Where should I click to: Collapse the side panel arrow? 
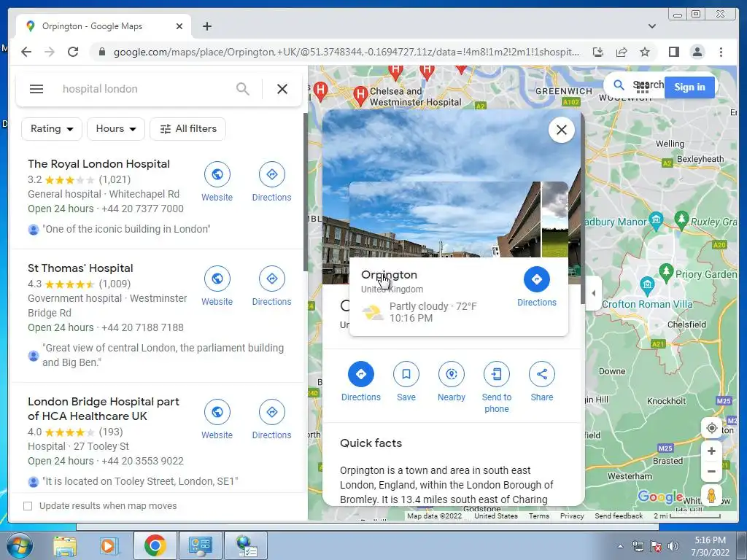tap(594, 293)
